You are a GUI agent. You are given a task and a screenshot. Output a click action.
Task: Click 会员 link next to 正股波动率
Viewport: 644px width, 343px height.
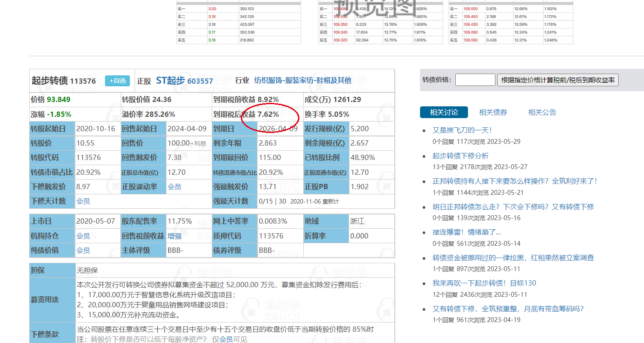174,187
